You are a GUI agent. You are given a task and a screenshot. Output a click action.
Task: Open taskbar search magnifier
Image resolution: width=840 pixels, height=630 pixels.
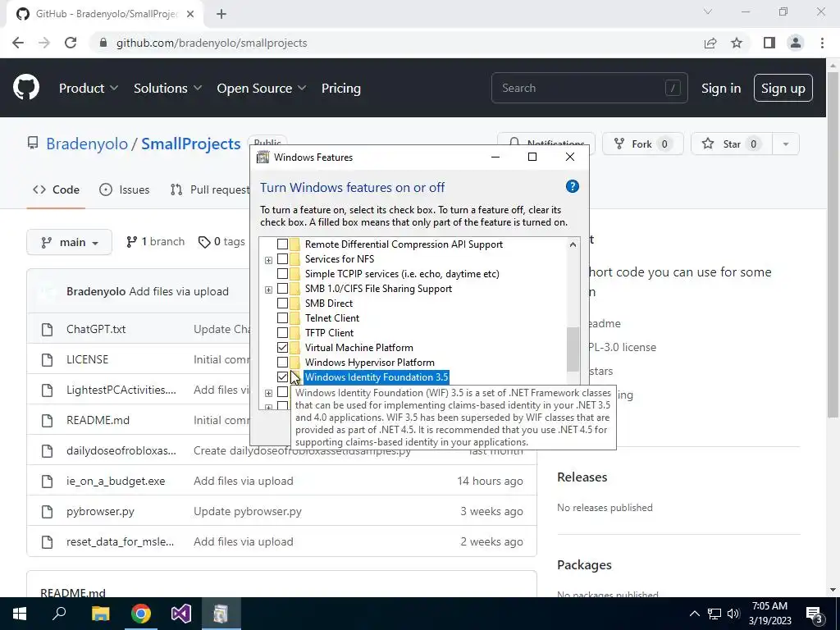tap(59, 614)
